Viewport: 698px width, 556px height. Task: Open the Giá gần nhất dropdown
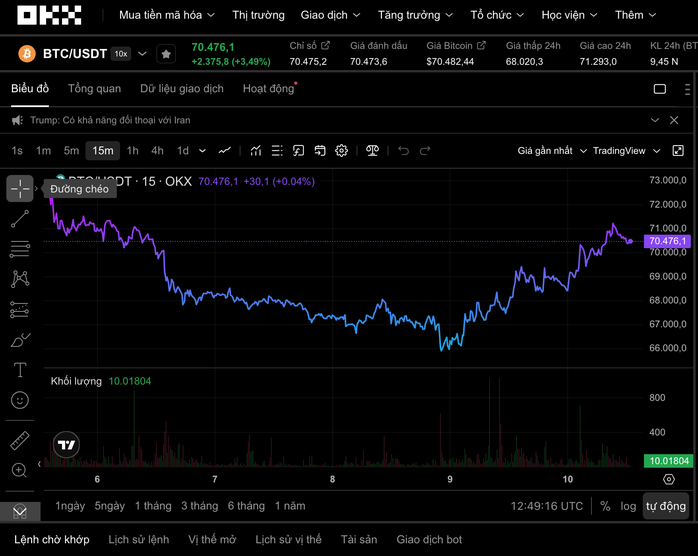coord(550,151)
